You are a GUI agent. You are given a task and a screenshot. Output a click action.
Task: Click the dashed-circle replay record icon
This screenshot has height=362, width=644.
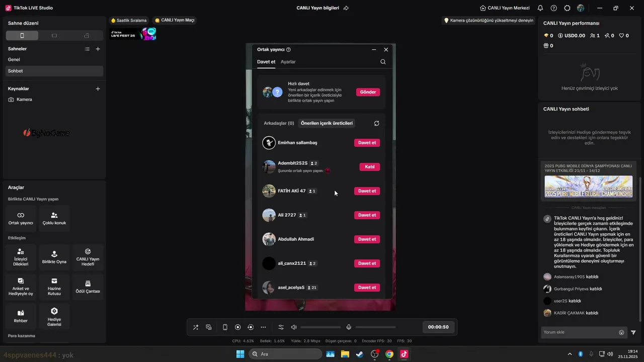251,327
